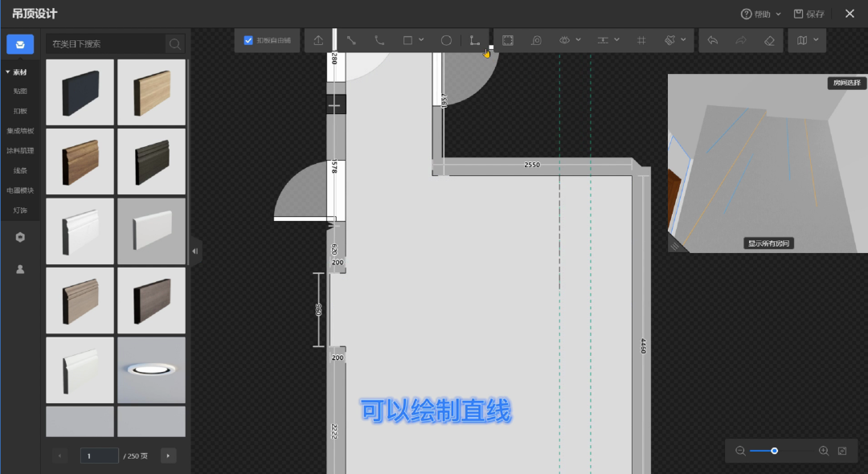Image resolution: width=868 pixels, height=474 pixels.
Task: Select the rectangle drawing tool
Action: 408,40
